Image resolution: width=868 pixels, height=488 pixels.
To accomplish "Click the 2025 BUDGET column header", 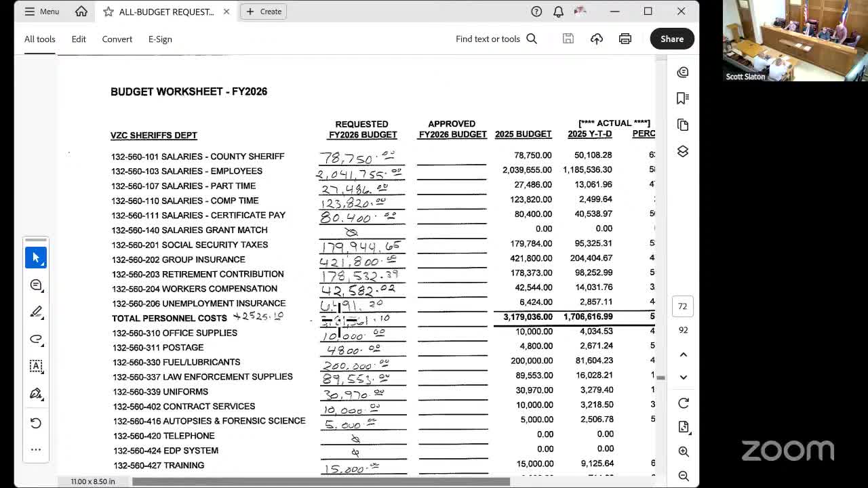I will 524,134.
